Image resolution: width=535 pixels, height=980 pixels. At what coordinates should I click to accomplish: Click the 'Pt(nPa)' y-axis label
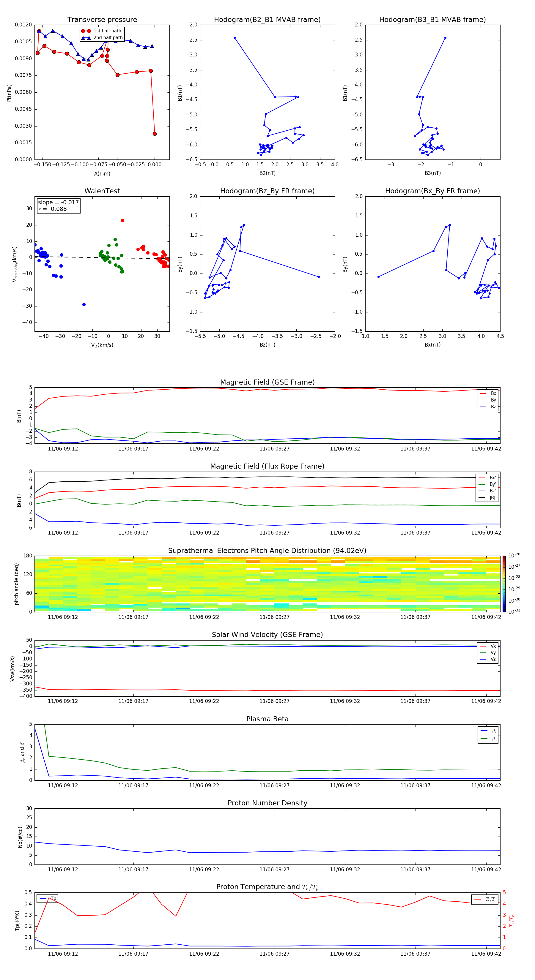(x=9, y=93)
